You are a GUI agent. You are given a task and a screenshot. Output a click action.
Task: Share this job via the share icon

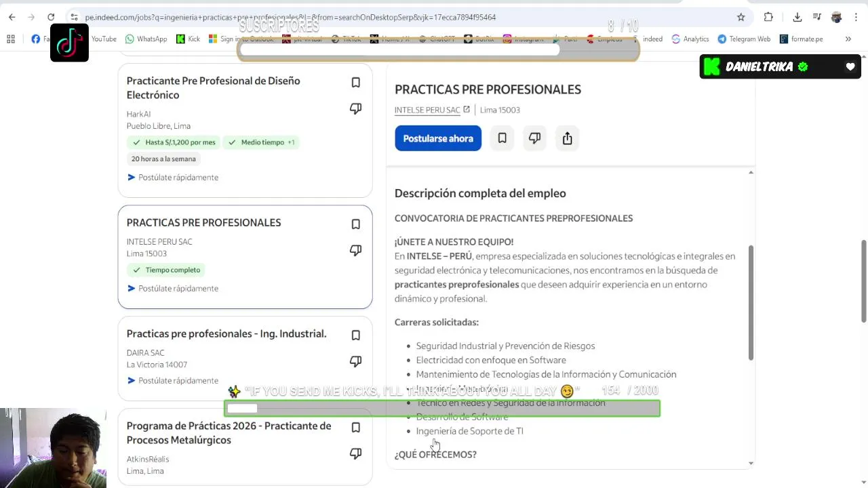[x=567, y=138]
